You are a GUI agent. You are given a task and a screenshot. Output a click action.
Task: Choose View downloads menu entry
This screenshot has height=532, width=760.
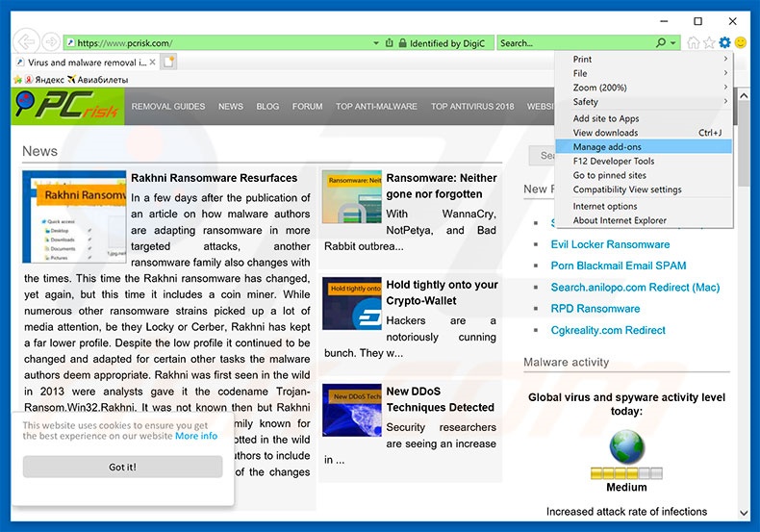(645, 133)
